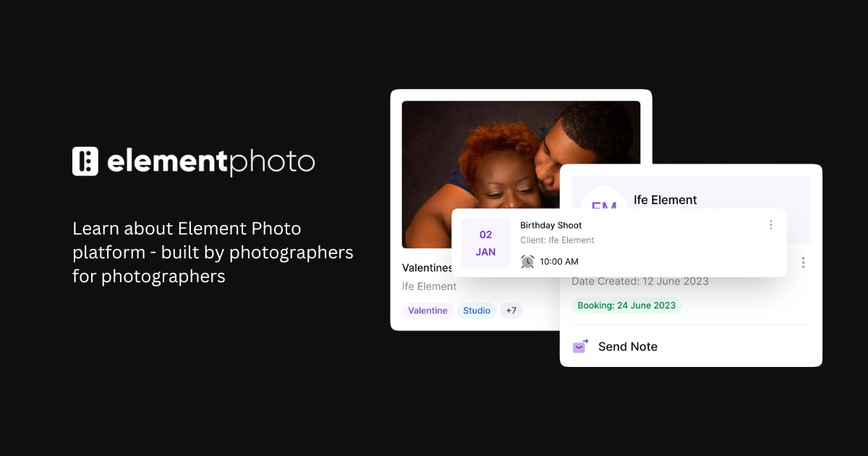Click Send Note
Screen dimensions: 868x456
click(x=628, y=347)
